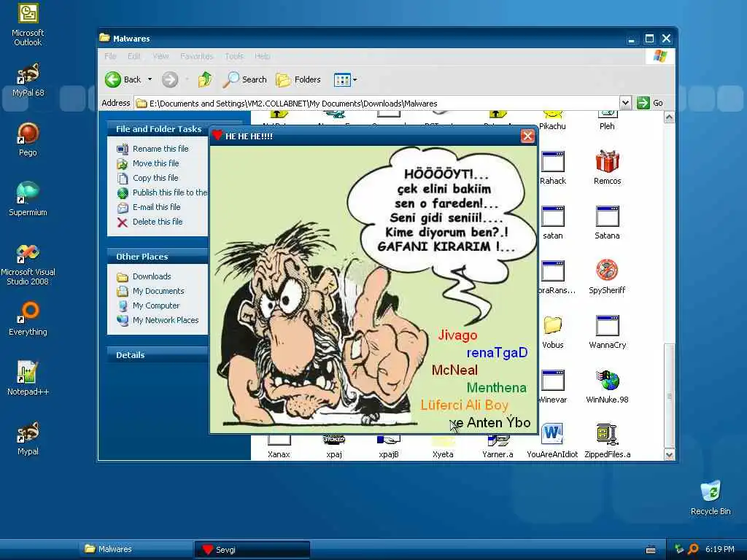Click the Forward arrow in explorer toolbar
The height and width of the screenshot is (560, 747).
point(170,79)
